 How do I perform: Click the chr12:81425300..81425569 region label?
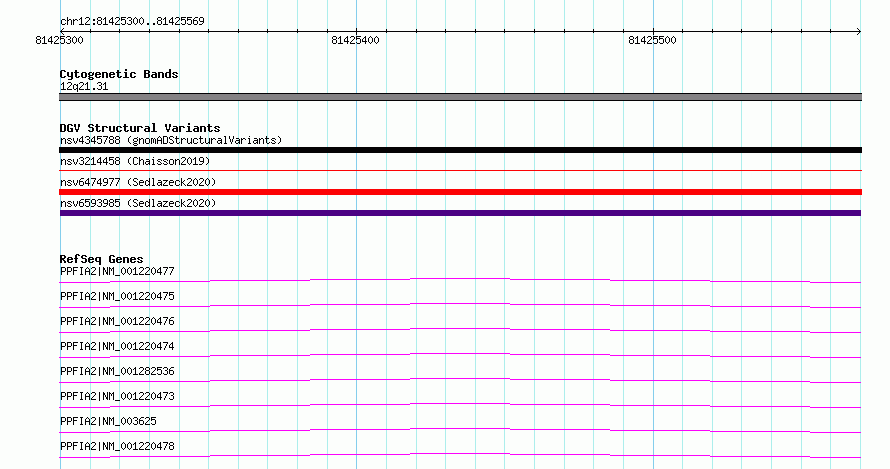click(132, 21)
